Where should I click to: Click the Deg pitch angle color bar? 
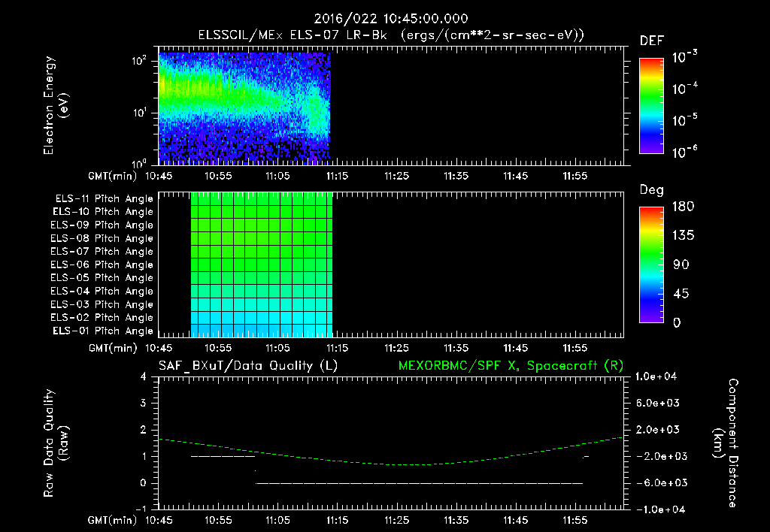coord(651,264)
